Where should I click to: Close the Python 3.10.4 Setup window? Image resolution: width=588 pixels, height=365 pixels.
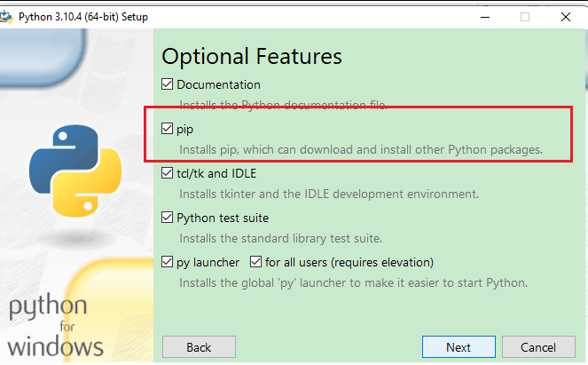(x=566, y=17)
